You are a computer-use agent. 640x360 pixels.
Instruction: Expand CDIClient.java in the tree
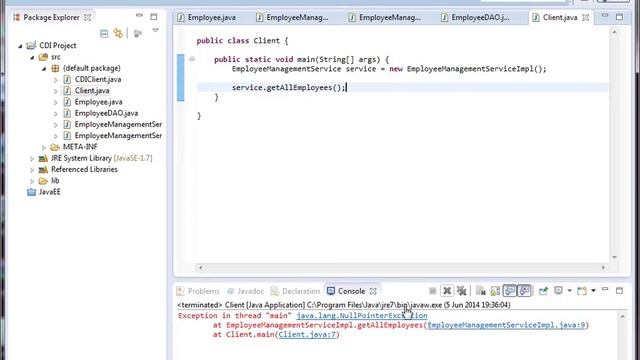[x=56, y=80]
